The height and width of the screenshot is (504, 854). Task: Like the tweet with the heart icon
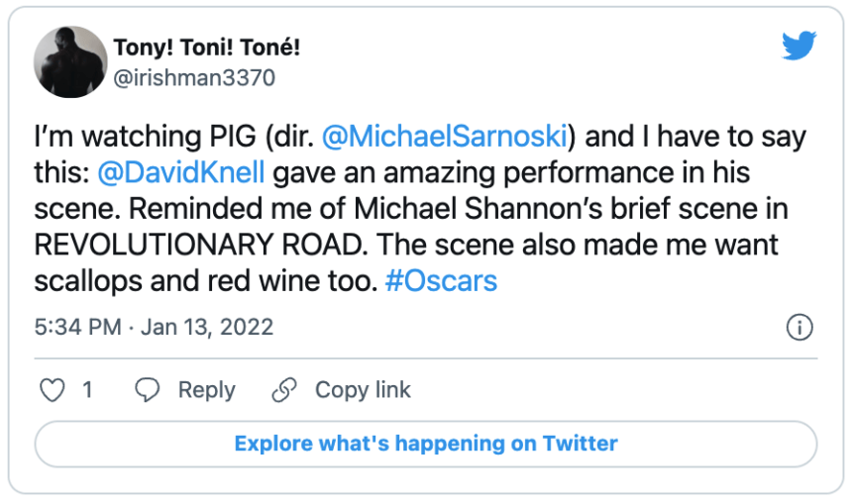[53, 390]
